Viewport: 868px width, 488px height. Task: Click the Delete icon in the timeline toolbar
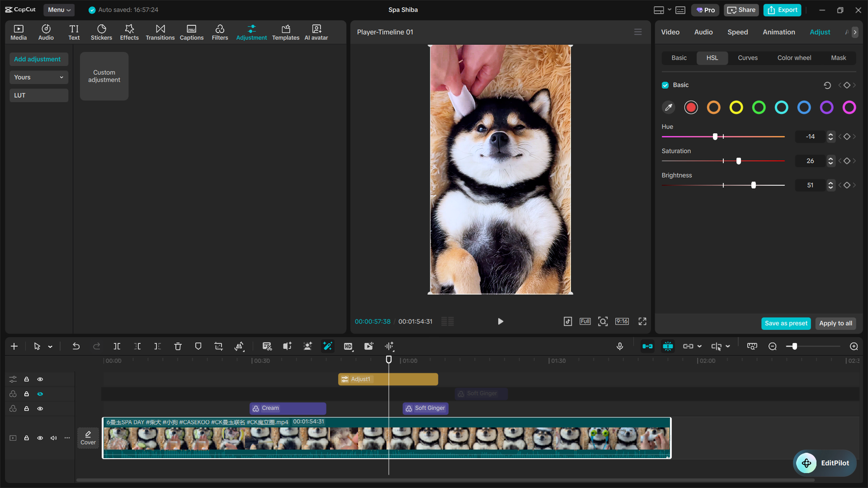pyautogui.click(x=178, y=346)
